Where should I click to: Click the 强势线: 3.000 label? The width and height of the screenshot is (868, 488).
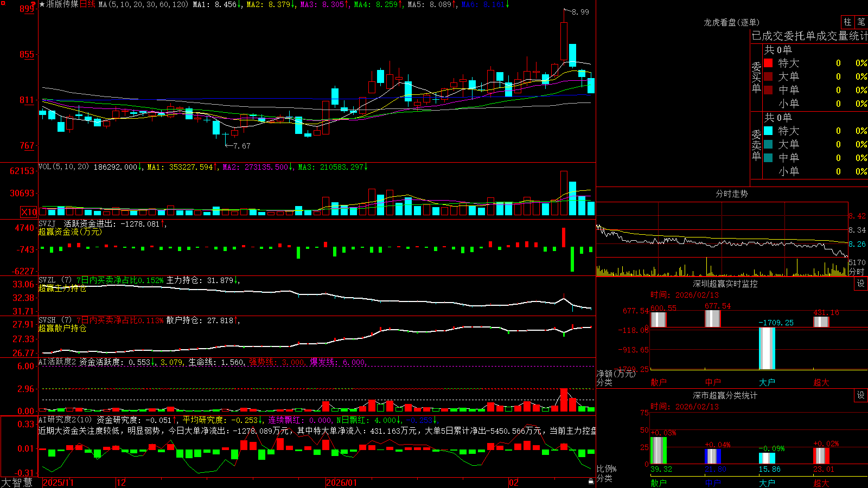(277, 362)
